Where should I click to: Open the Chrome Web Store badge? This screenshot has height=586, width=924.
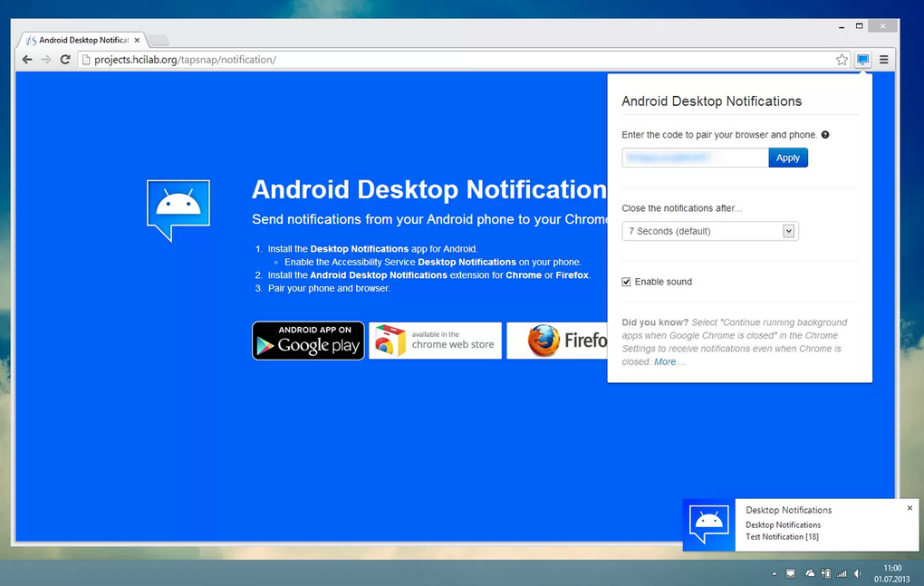pyautogui.click(x=436, y=341)
